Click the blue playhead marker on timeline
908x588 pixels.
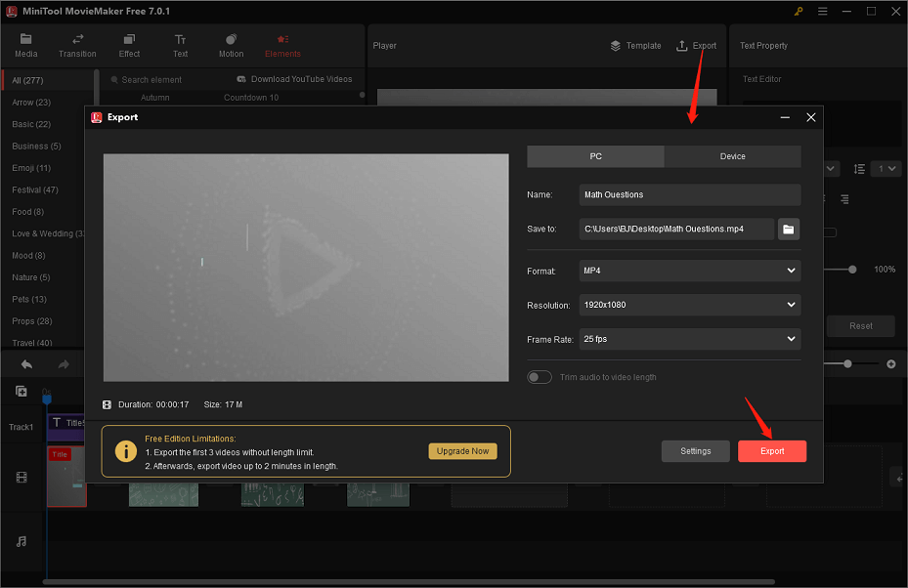pyautogui.click(x=47, y=399)
